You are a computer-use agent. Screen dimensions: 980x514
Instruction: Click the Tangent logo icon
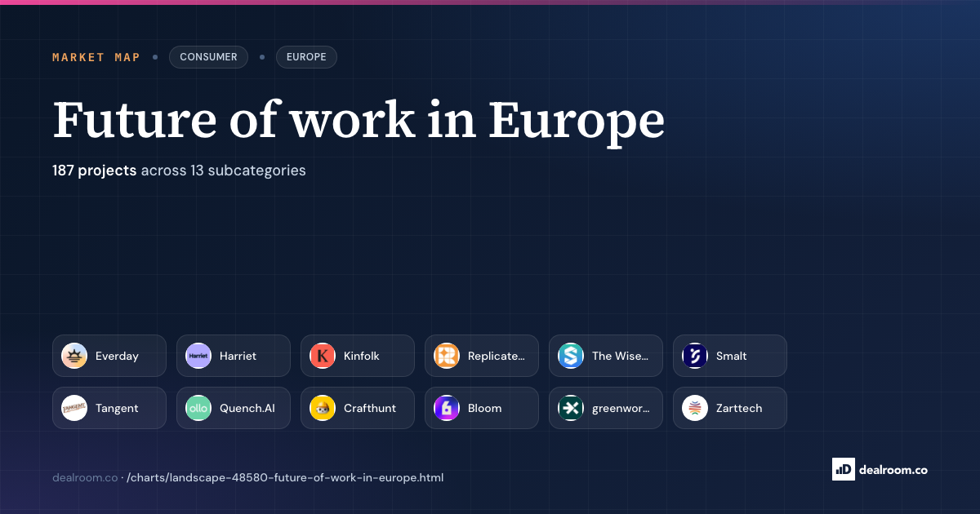point(74,408)
